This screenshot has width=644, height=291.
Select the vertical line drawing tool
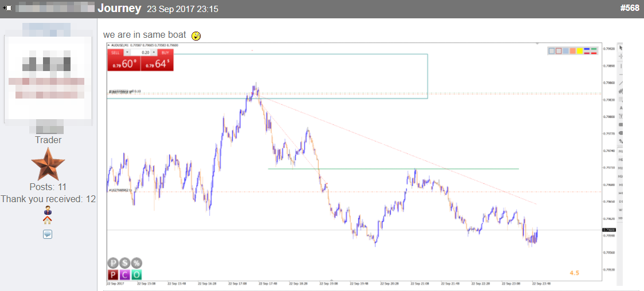pos(620,66)
